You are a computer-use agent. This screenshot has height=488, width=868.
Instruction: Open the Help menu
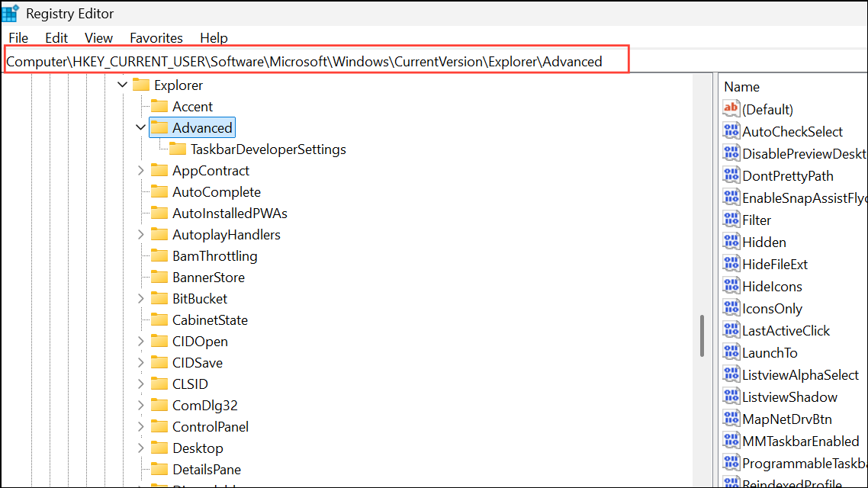click(214, 37)
